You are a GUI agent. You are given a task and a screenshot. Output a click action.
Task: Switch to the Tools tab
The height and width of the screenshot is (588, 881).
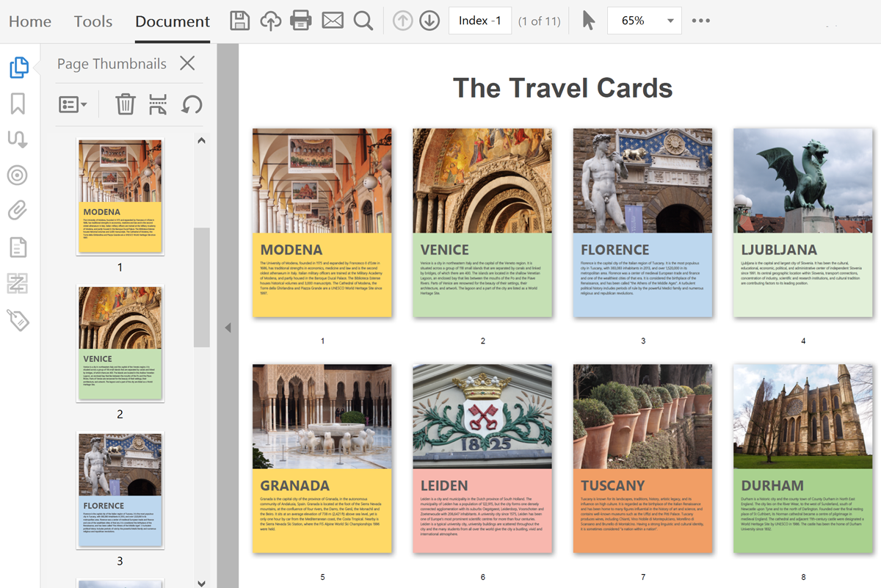point(93,21)
